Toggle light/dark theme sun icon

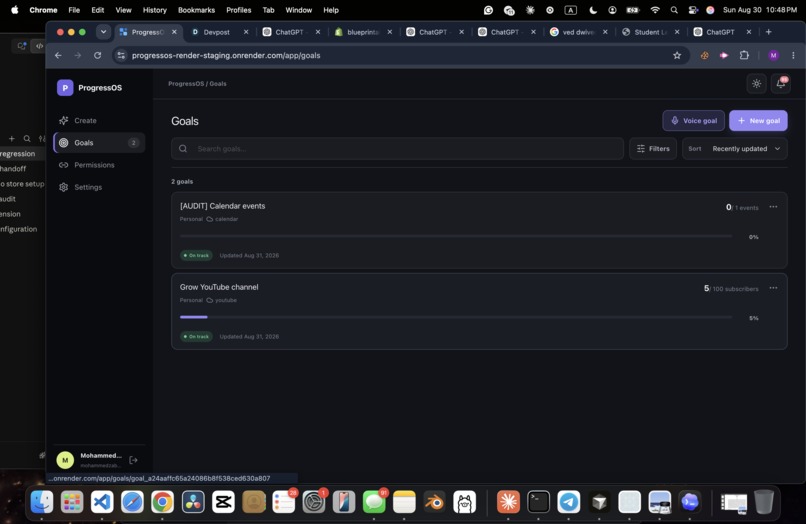[756, 84]
